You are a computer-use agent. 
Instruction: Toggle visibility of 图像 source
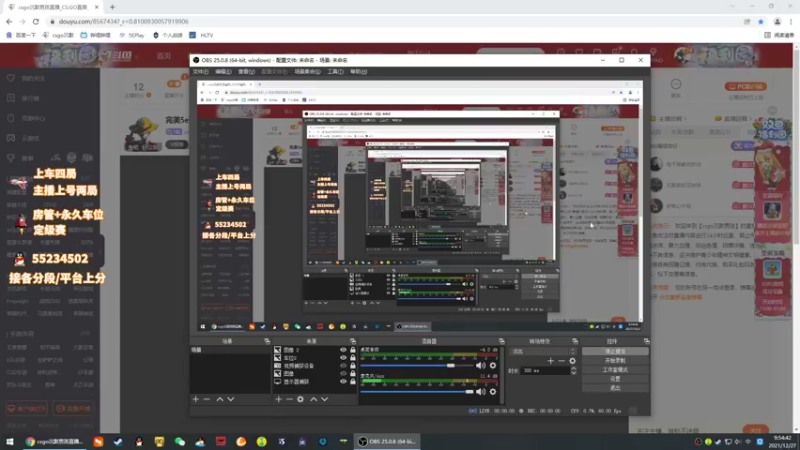coord(343,373)
